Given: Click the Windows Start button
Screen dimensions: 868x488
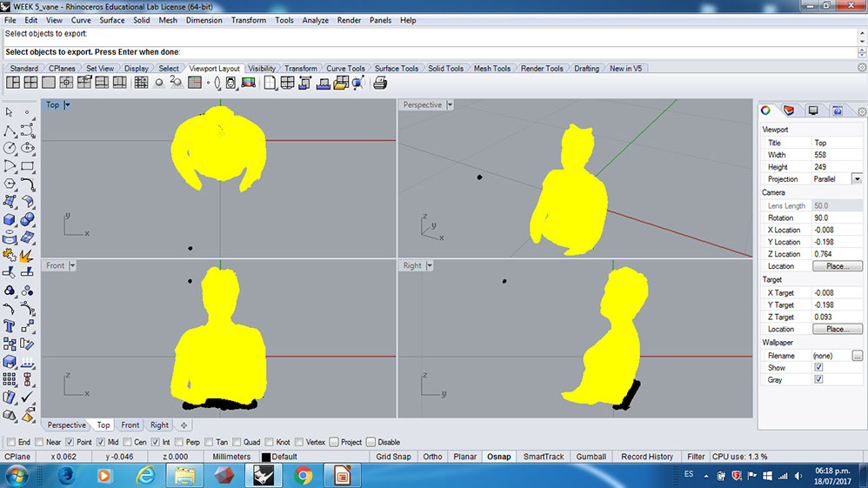Looking at the screenshot, I should (17, 475).
